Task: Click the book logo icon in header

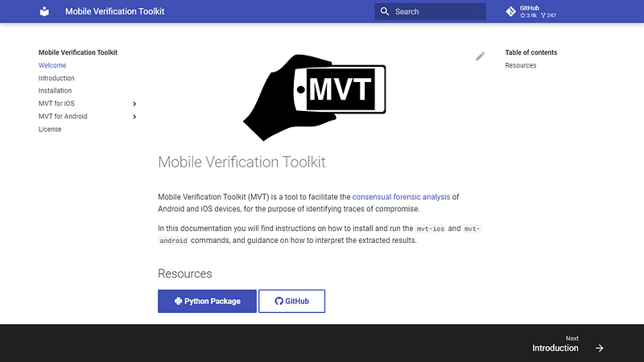Action: pos(44,11)
